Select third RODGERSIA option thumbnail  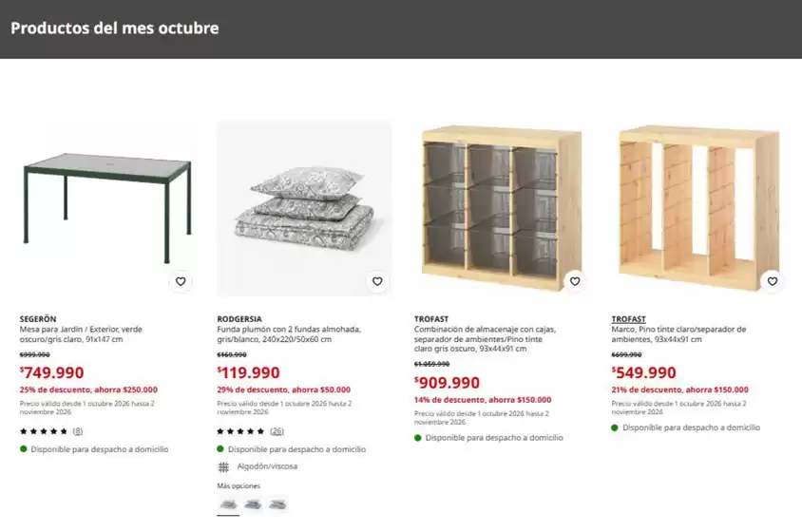pyautogui.click(x=277, y=504)
